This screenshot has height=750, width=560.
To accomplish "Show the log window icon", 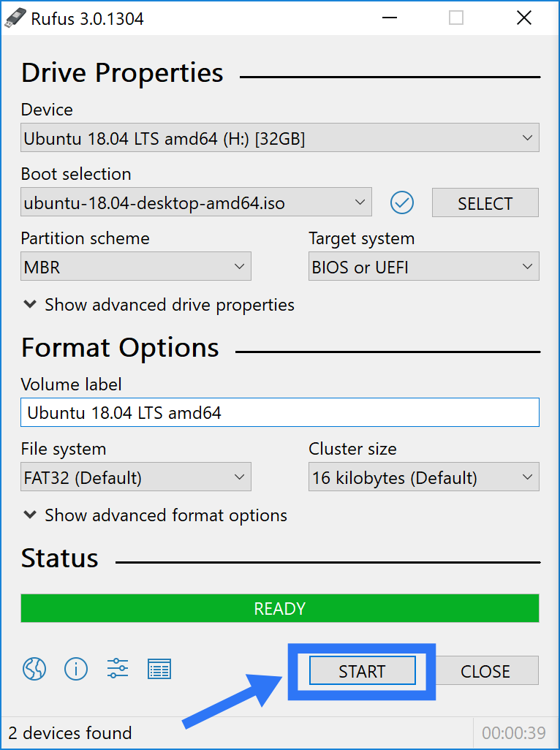I will point(159,669).
